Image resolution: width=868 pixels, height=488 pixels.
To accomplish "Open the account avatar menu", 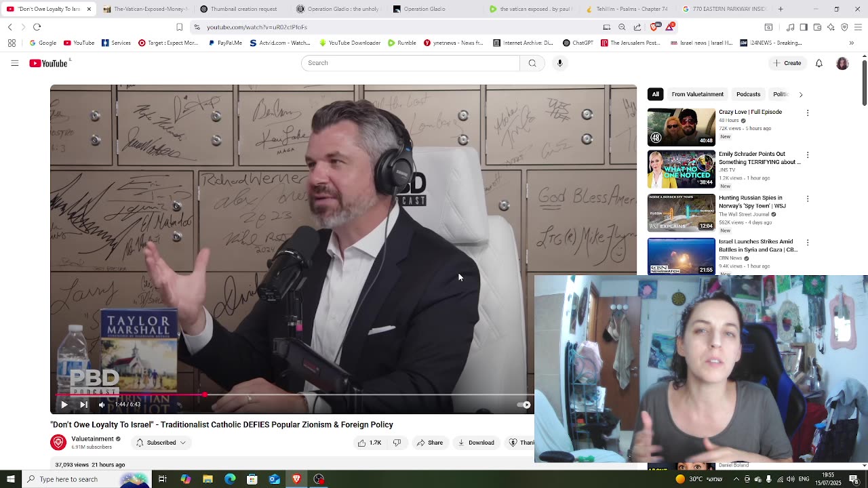I will pyautogui.click(x=842, y=63).
